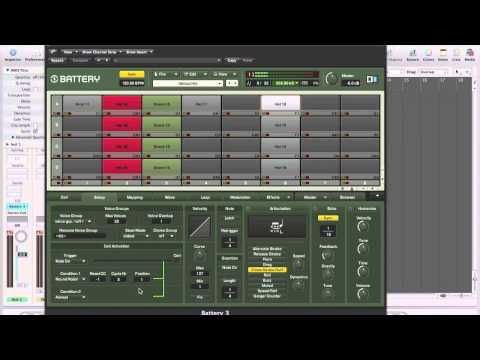Toggle the plugin Bypass button

pyautogui.click(x=57, y=60)
